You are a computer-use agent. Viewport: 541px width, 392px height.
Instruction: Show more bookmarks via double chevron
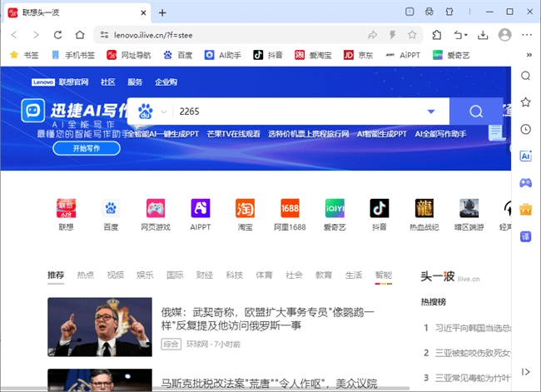pos(529,55)
